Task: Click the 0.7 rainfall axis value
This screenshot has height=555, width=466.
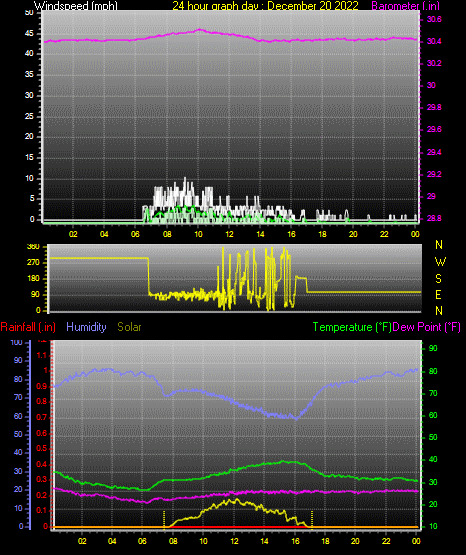Action: pos(42,417)
